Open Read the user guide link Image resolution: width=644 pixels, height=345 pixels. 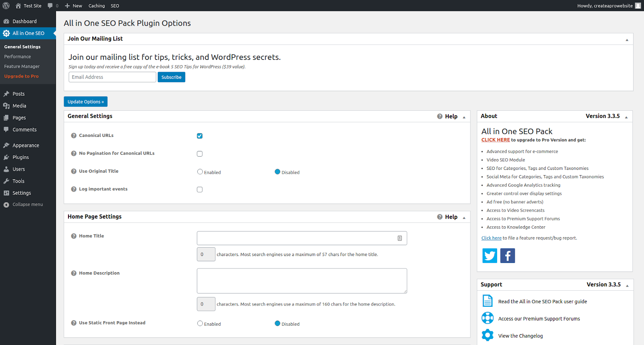[543, 302]
